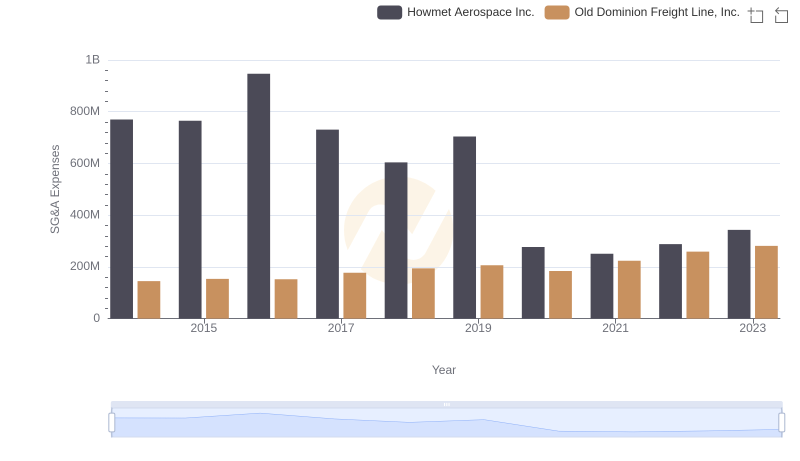Click the Old Dominion bar for 2022
This screenshot has height=461, width=800.
(x=698, y=285)
